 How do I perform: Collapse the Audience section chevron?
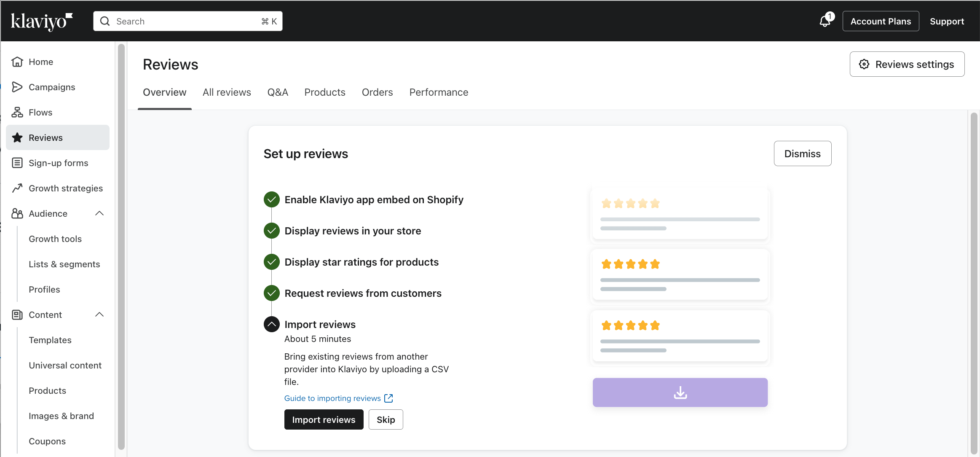pos(99,214)
